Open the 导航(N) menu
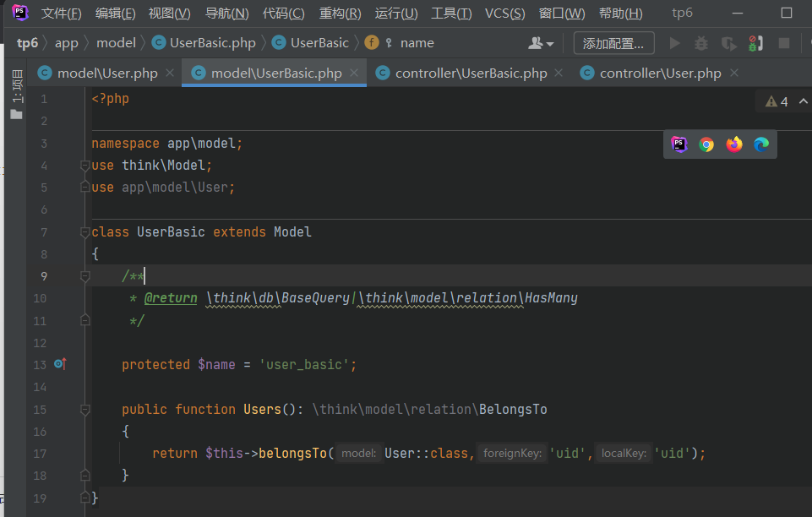This screenshot has height=517, width=812. [226, 13]
